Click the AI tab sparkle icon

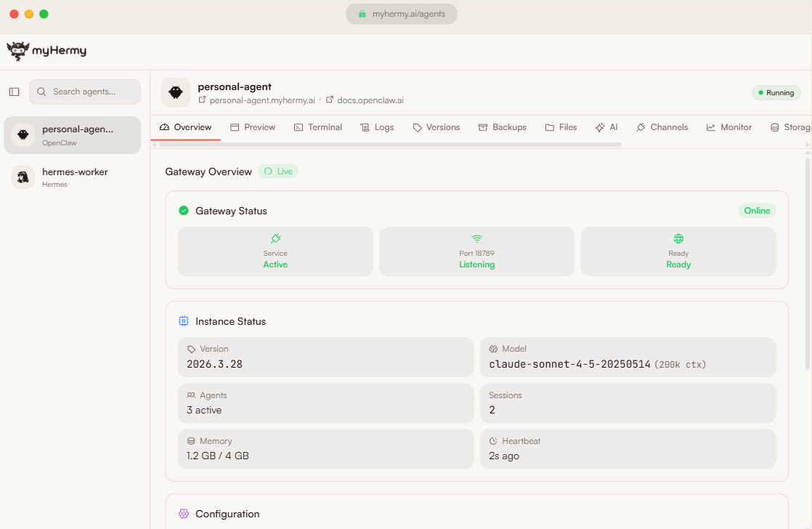click(x=600, y=127)
